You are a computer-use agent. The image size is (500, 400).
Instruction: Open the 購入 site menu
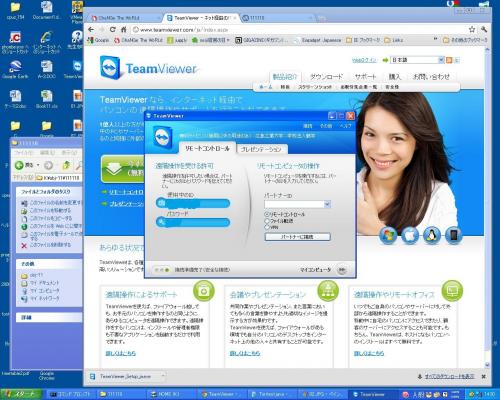pos(395,77)
